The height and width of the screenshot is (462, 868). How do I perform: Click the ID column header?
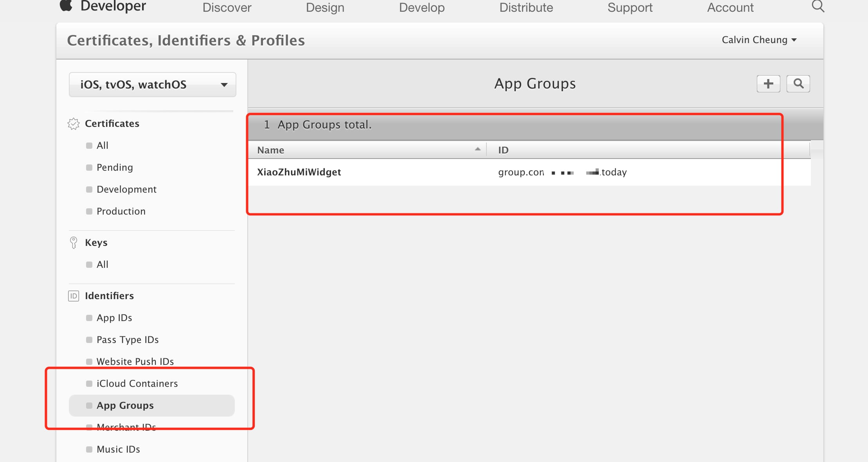pyautogui.click(x=503, y=150)
